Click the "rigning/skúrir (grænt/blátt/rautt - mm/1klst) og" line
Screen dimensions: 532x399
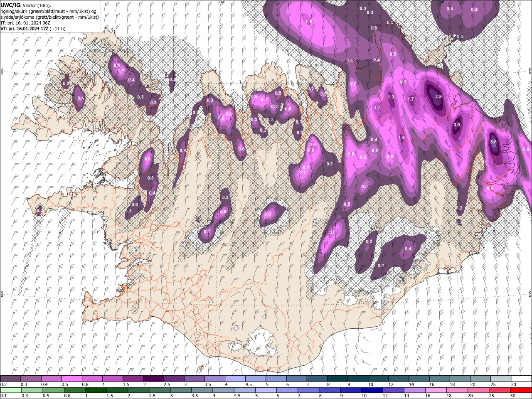(49, 11)
